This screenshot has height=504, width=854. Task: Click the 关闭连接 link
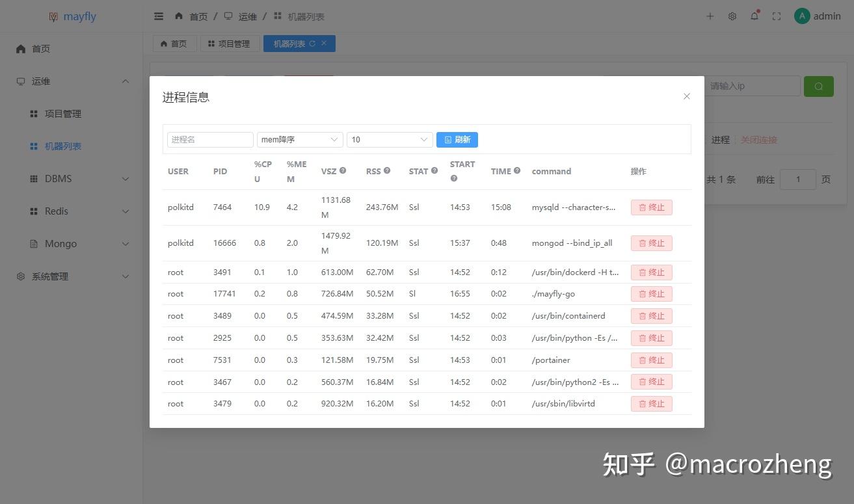[x=758, y=139]
